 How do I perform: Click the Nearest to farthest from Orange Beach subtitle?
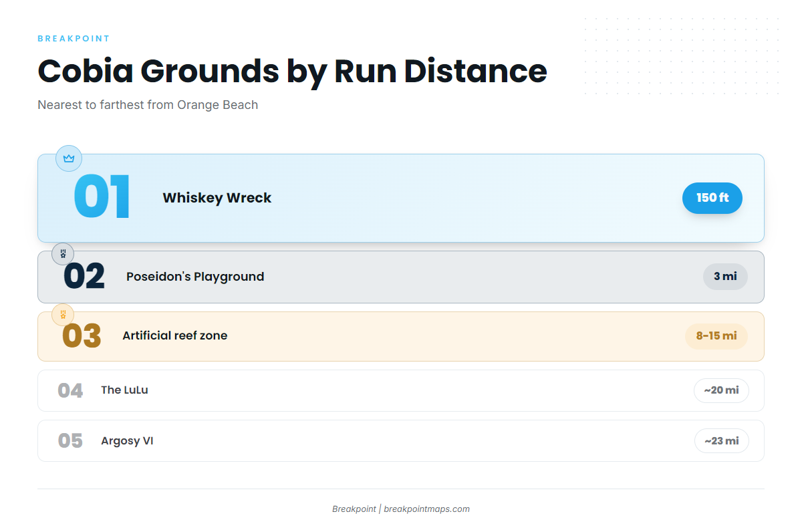click(x=148, y=105)
